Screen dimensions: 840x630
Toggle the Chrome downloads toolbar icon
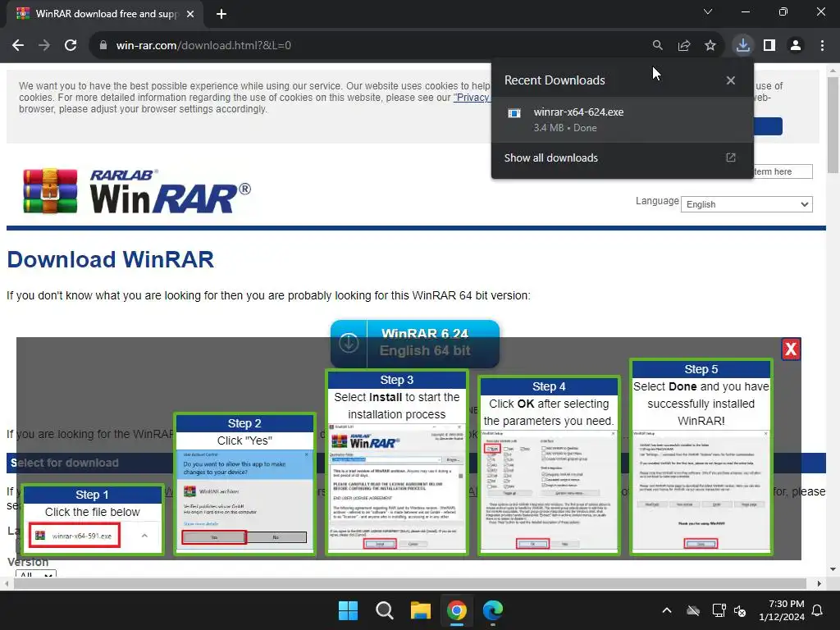pos(742,46)
